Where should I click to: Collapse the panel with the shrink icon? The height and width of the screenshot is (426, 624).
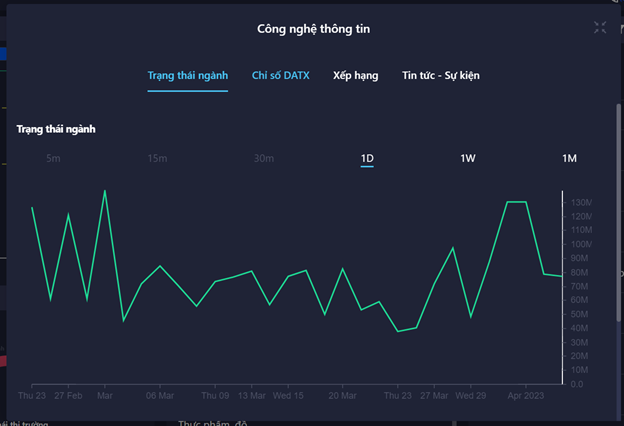tap(600, 28)
